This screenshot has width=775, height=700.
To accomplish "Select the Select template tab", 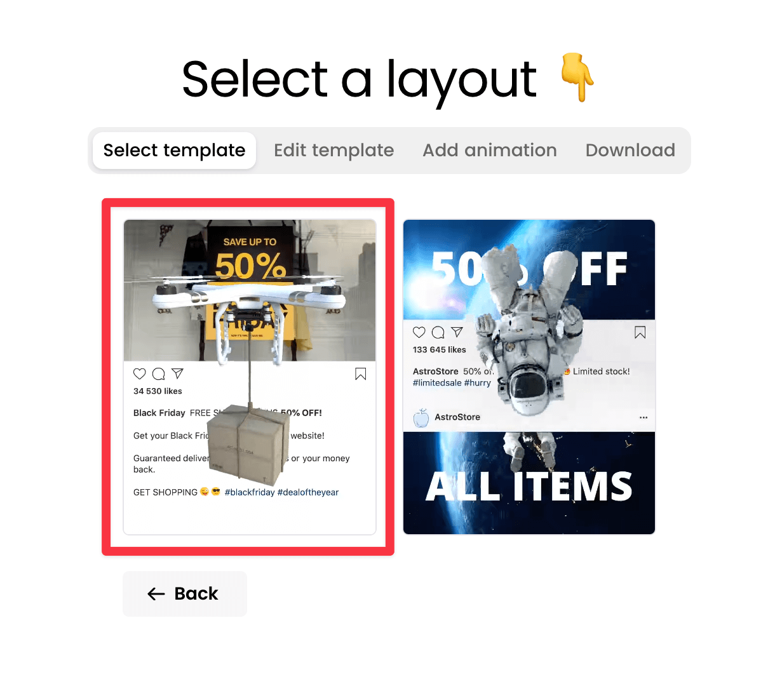I will point(174,151).
